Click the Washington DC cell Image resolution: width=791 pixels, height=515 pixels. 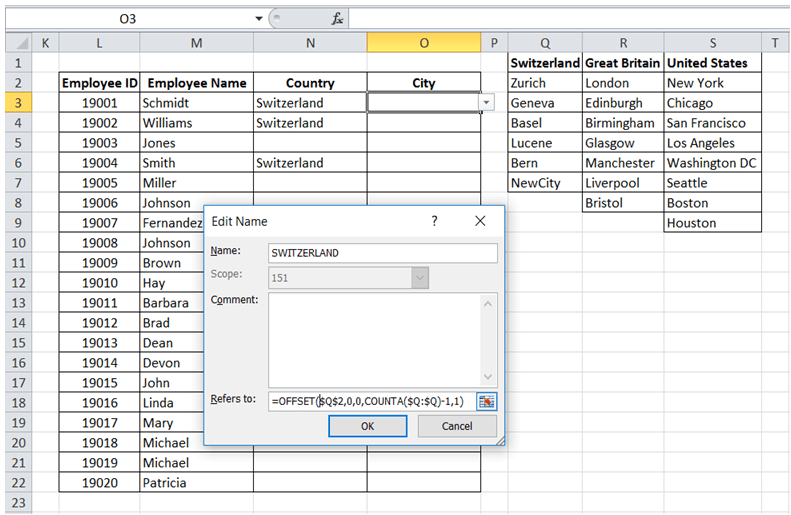pyautogui.click(x=713, y=163)
